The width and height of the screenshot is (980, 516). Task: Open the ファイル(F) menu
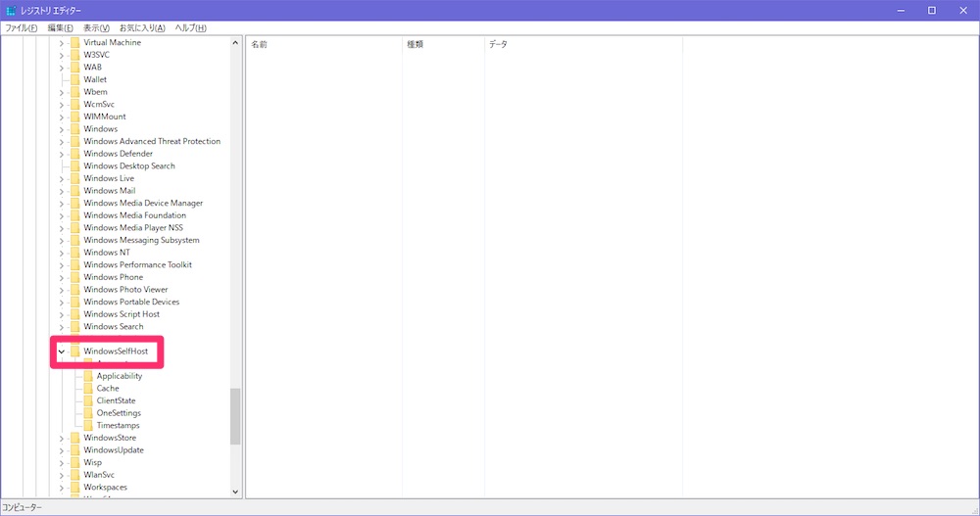pos(22,28)
